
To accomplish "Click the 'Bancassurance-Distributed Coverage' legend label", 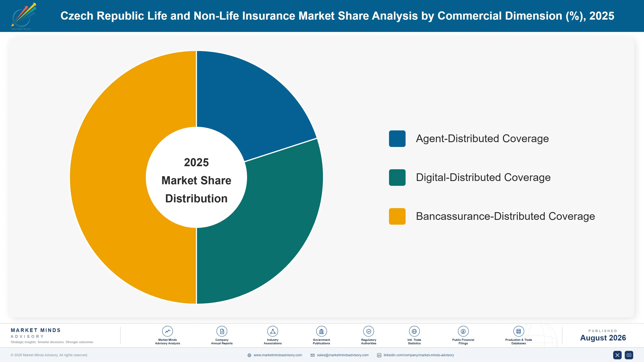I will [x=506, y=216].
